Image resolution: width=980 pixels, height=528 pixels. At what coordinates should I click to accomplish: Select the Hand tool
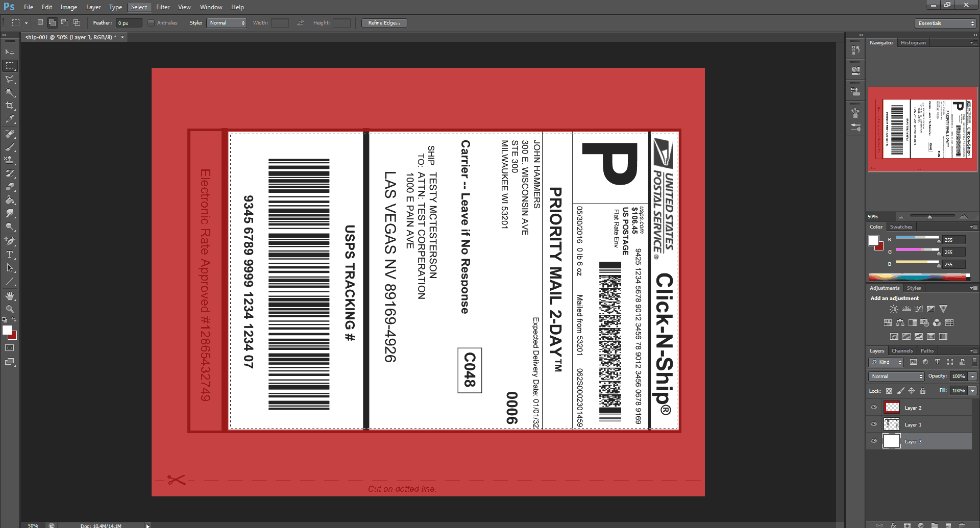(10, 296)
